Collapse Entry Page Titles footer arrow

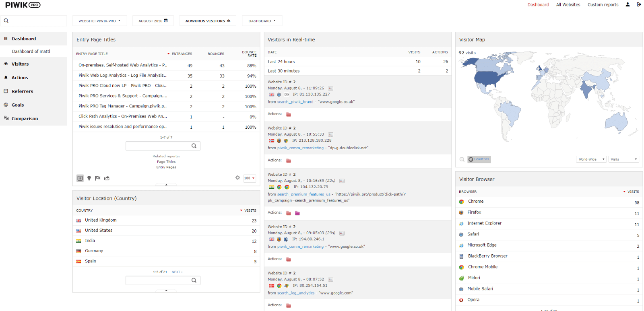[x=166, y=185]
